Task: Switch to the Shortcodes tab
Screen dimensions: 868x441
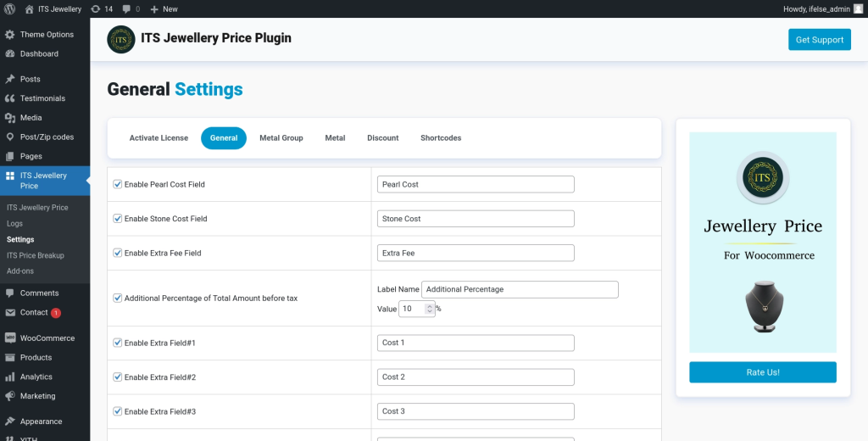Action: coord(441,138)
